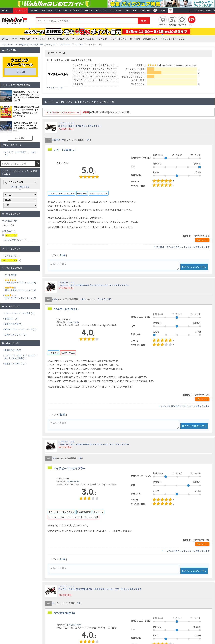The image size is (215, 644).
Task: Click Myバイク登録をする link
Action: (20, 187)
